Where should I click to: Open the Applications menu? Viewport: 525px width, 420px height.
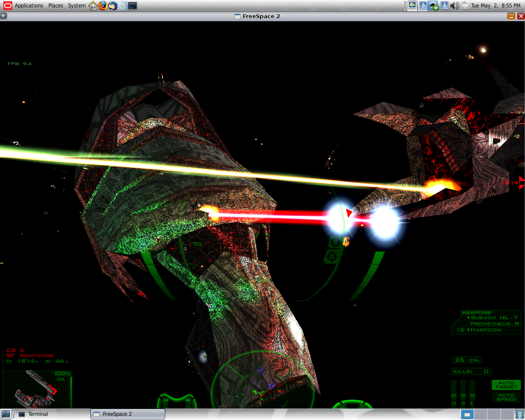[24, 5]
